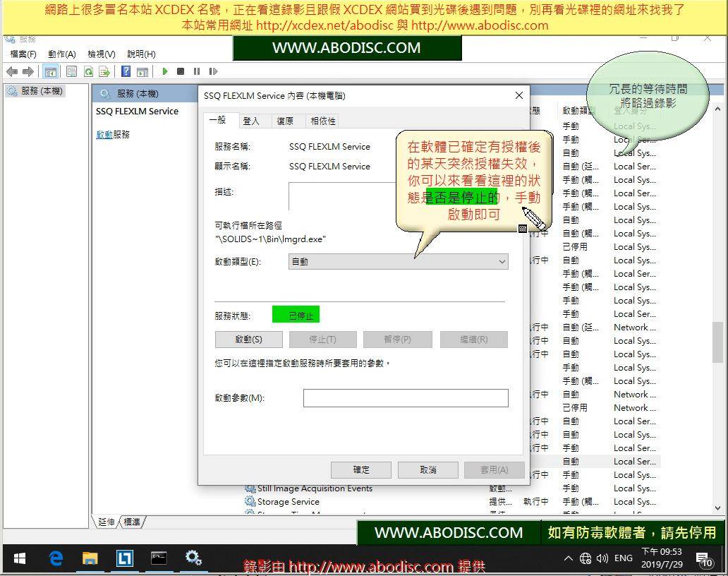This screenshot has height=576, width=728.
Task: Switch to the 相依性 tab
Action: [322, 121]
